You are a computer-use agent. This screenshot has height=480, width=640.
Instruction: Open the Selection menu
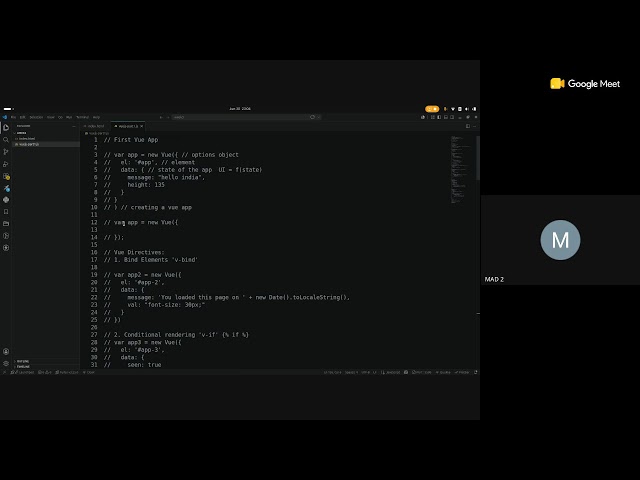(x=36, y=117)
